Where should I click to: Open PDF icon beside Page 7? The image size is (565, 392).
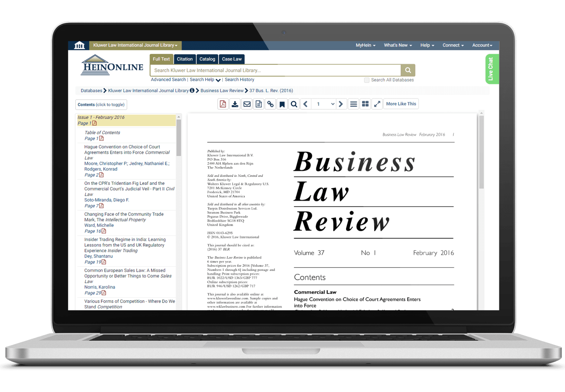click(101, 206)
